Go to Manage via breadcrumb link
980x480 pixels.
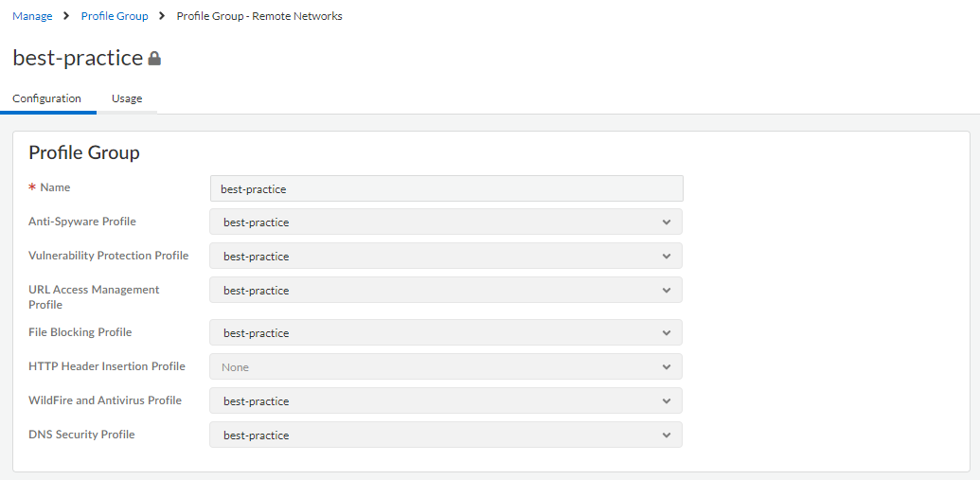point(32,16)
